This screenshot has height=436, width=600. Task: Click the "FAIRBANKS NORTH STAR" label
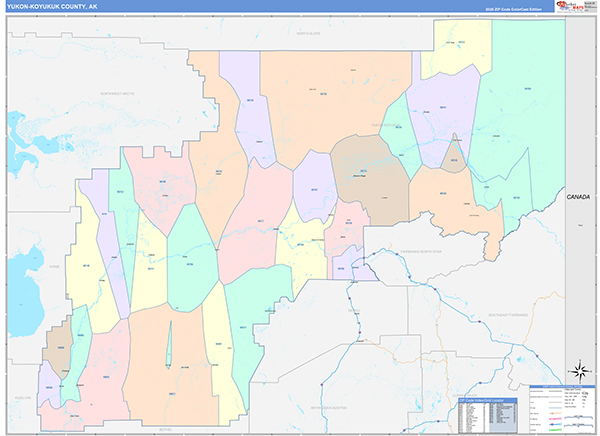coord(421,251)
